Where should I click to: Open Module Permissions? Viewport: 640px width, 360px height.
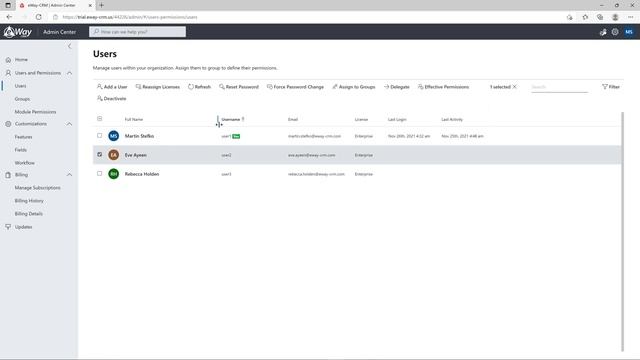[x=35, y=112]
